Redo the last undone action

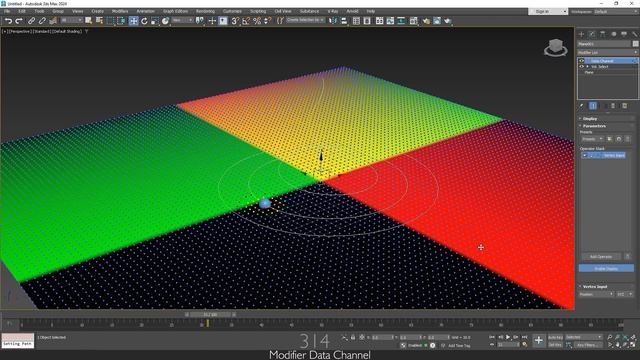pos(19,21)
